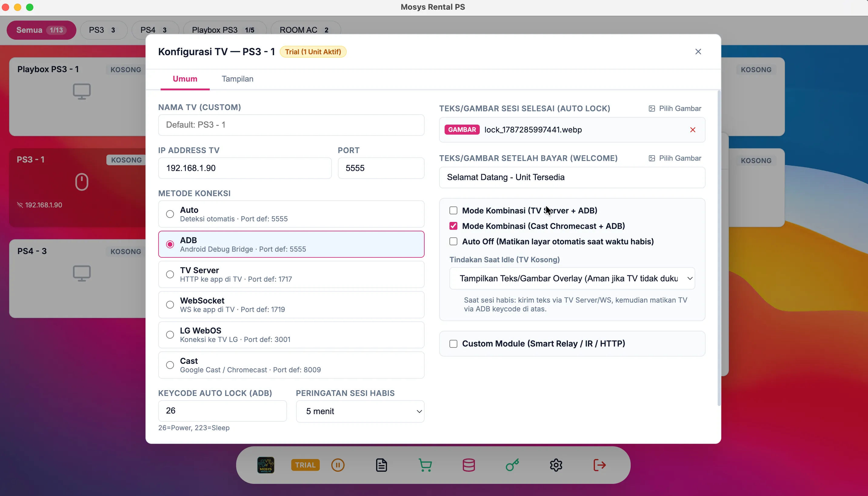868x496 pixels.
Task: Select the PS3 filter tab
Action: coord(104,30)
